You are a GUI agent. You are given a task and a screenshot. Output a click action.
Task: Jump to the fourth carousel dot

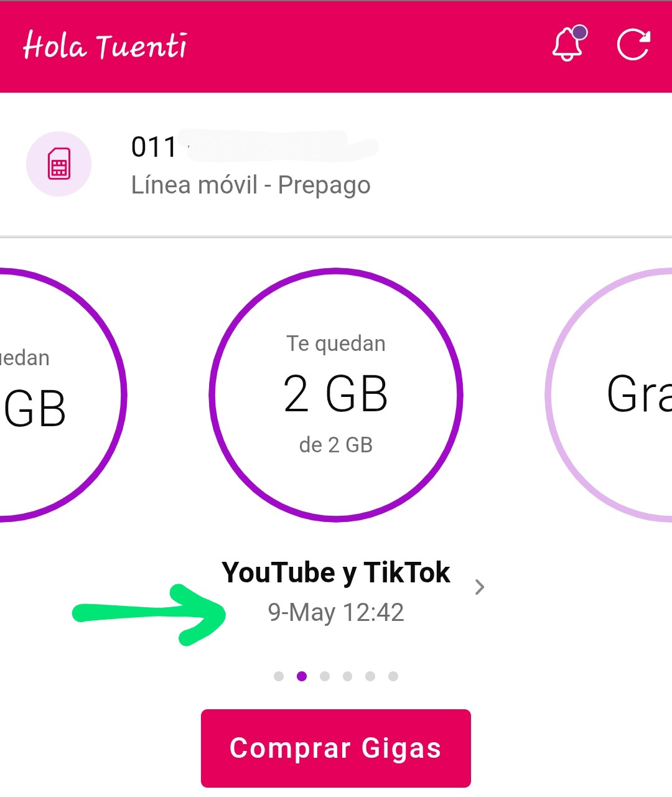click(x=347, y=676)
